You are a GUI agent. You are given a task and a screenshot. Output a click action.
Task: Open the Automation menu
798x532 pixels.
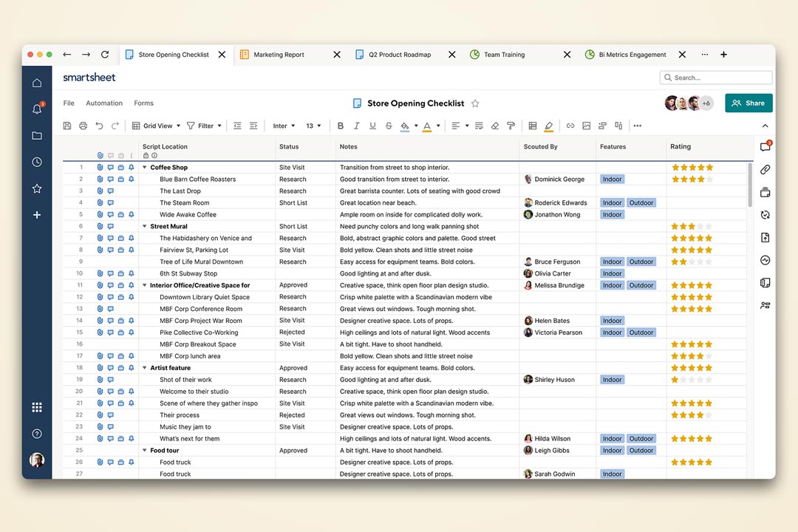pos(104,103)
